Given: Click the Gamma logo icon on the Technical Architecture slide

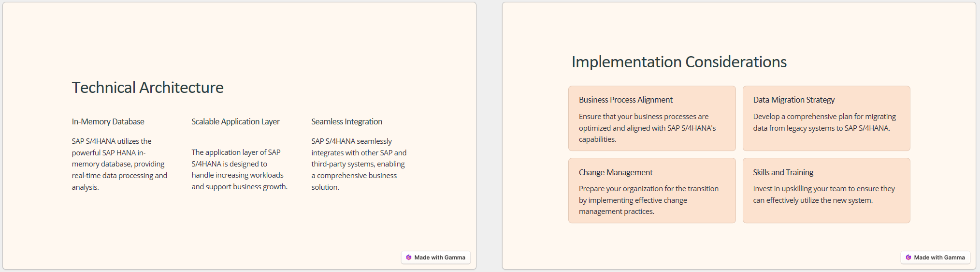Looking at the screenshot, I should [x=409, y=257].
